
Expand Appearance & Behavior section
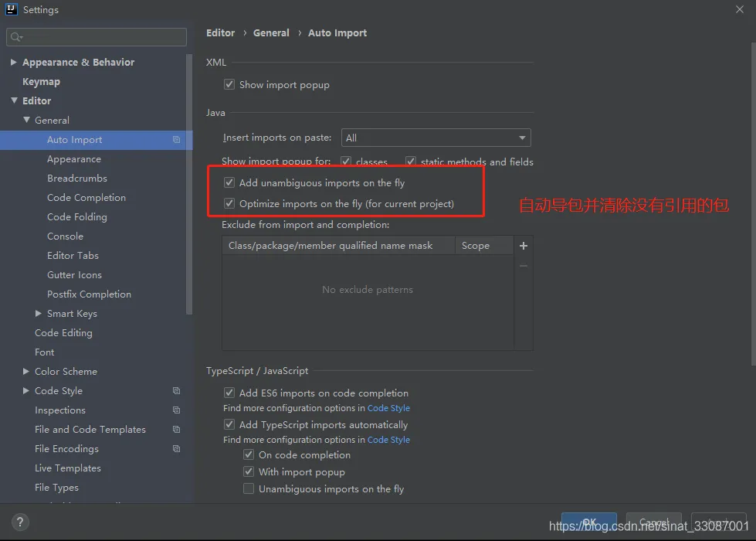tap(13, 62)
